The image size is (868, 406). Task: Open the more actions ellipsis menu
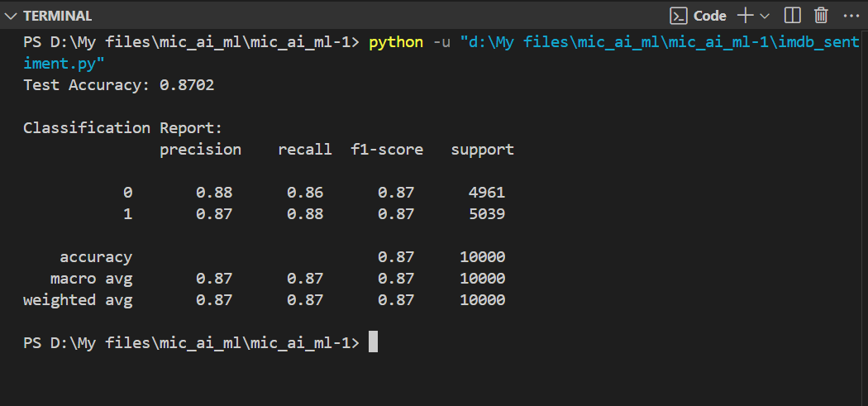(851, 16)
